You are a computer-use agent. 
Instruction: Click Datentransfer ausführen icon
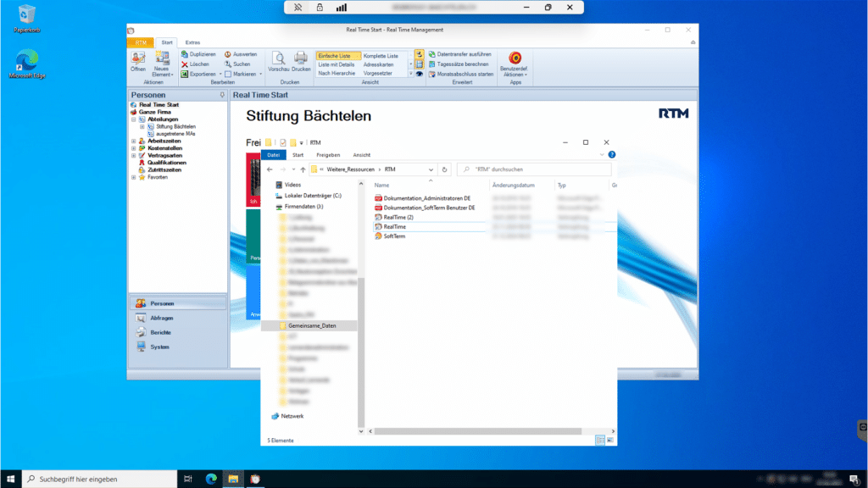431,54
